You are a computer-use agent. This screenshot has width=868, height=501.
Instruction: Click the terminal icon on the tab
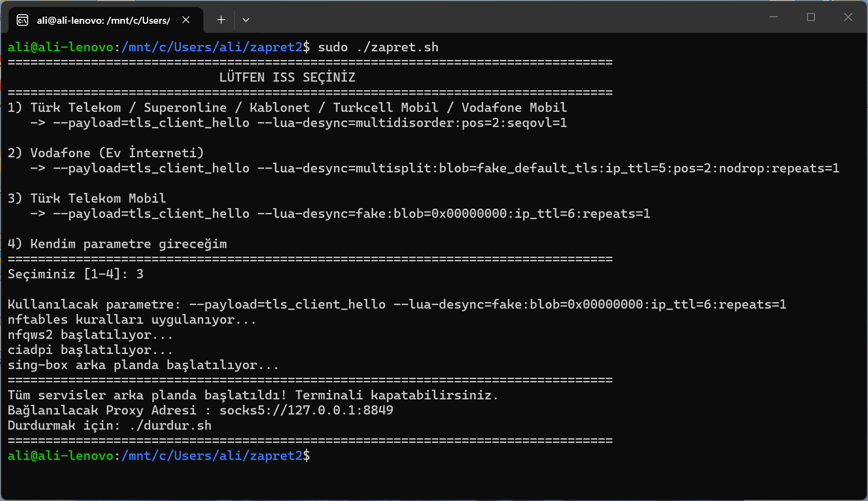coord(23,21)
